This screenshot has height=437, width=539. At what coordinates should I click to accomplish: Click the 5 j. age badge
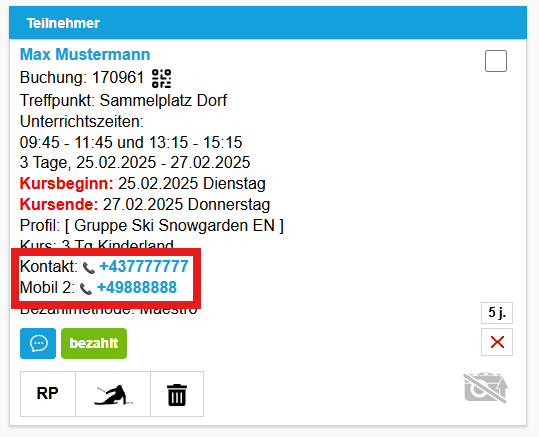(x=497, y=313)
